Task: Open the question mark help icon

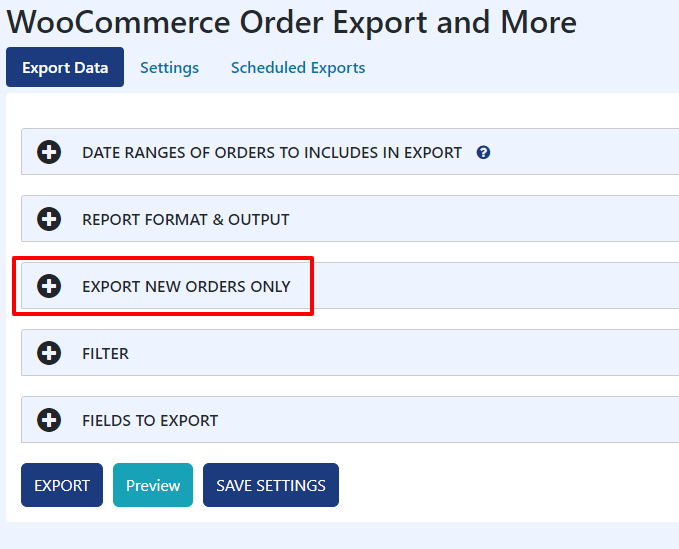Action: click(x=483, y=152)
